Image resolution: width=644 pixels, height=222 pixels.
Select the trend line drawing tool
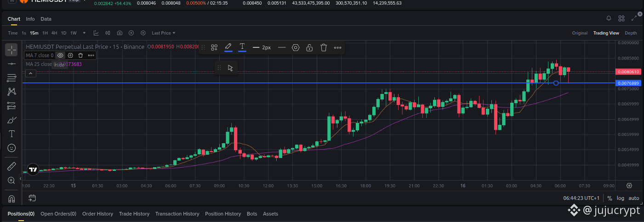(x=11, y=64)
